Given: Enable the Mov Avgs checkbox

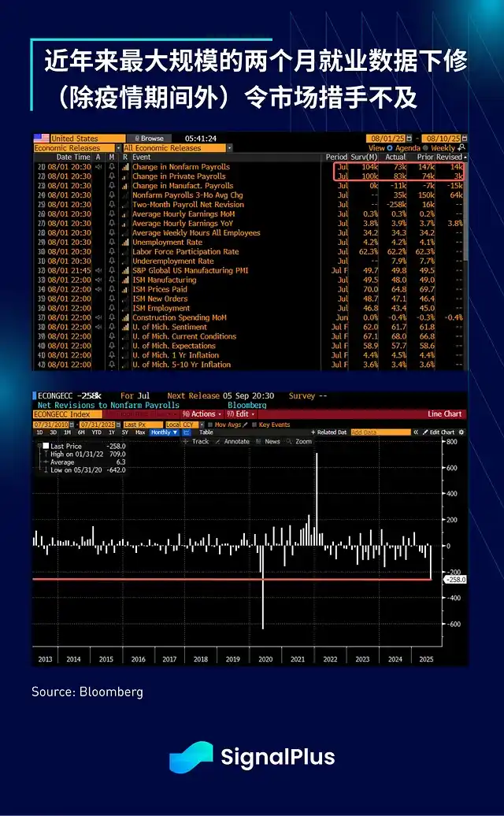Looking at the screenshot, I should point(210,425).
